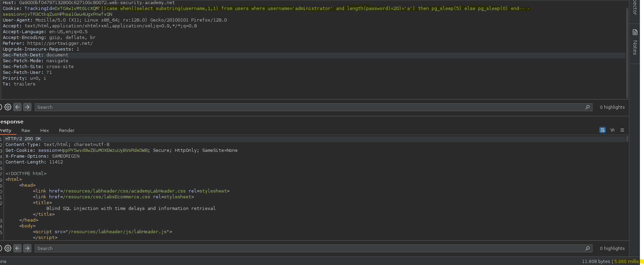Click the Blind SQL injection title text
Viewport: 644px width, 265px height.
coord(131,208)
